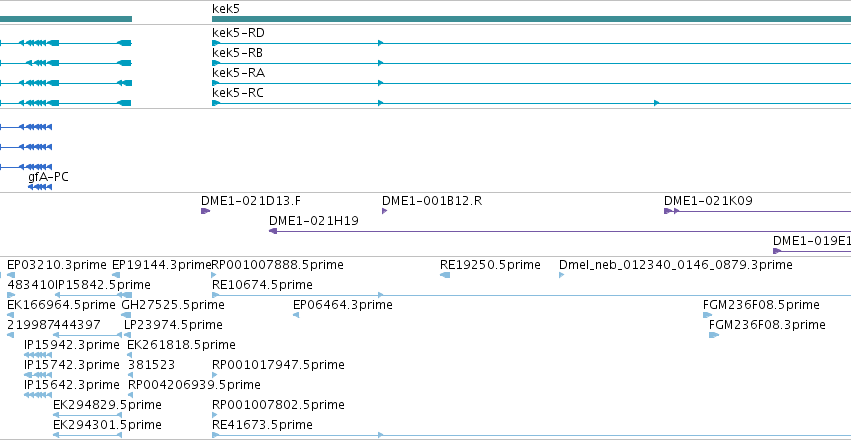Click the arrow glyph under Dmel_neb_012340_0146_0879.3prime
The width and height of the screenshot is (851, 440).
pos(562,275)
